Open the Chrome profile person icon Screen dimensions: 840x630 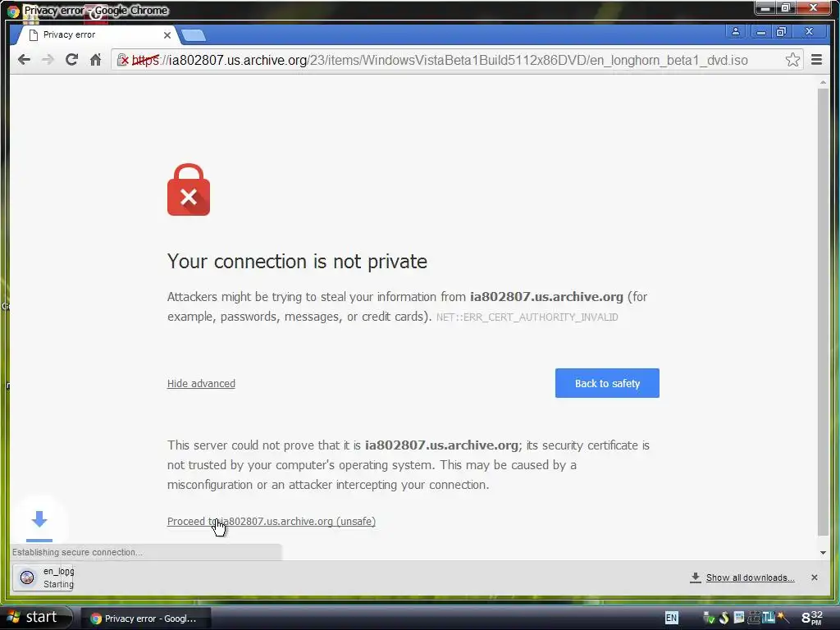click(736, 32)
